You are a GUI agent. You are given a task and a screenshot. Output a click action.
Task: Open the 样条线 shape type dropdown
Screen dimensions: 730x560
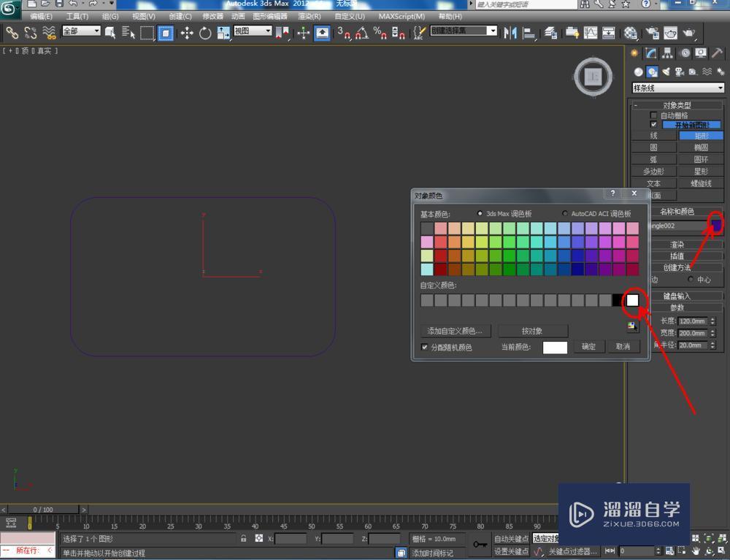tap(677, 88)
